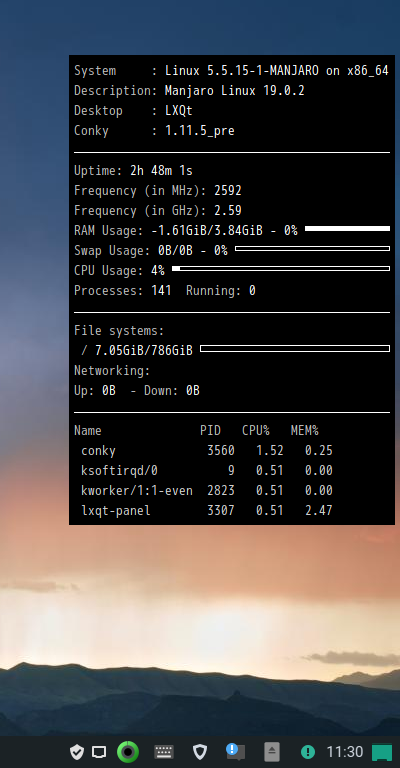Click MEM% value '2.47' for lxqt-panel
400x768 pixels.
[319, 511]
